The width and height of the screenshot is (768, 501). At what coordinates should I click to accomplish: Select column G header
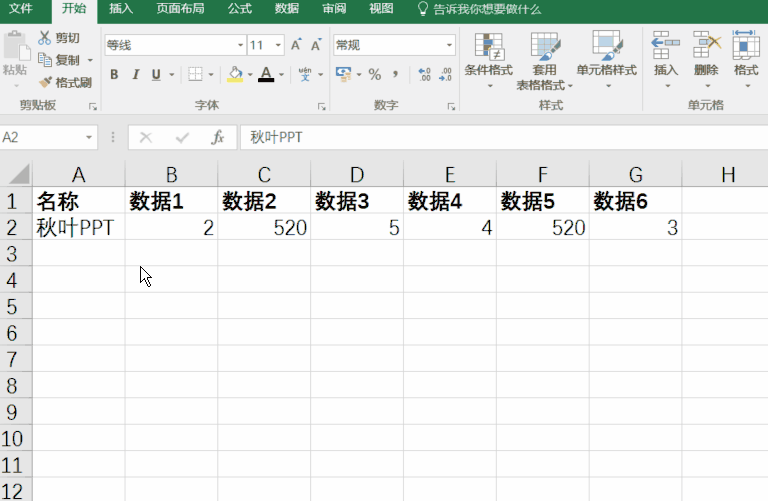[635, 174]
